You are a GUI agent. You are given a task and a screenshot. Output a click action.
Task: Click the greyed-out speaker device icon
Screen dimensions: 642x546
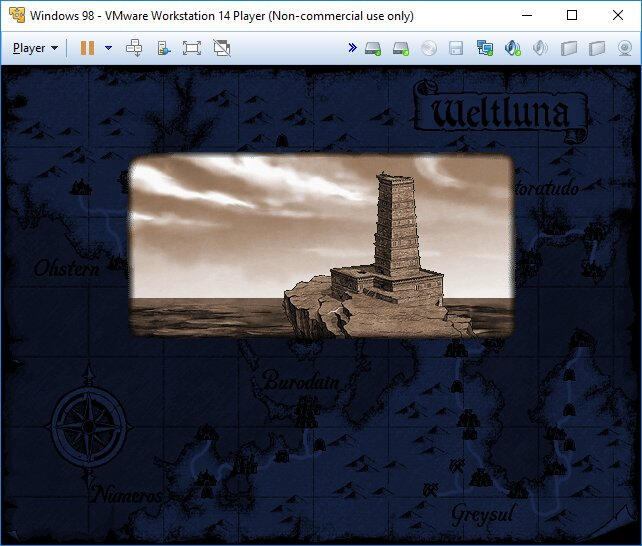[x=540, y=48]
